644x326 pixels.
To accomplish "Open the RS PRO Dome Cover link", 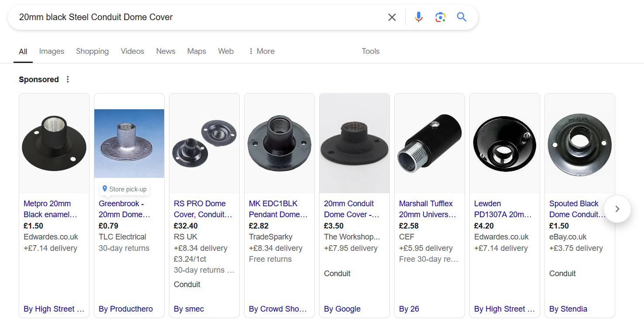I will [x=203, y=209].
